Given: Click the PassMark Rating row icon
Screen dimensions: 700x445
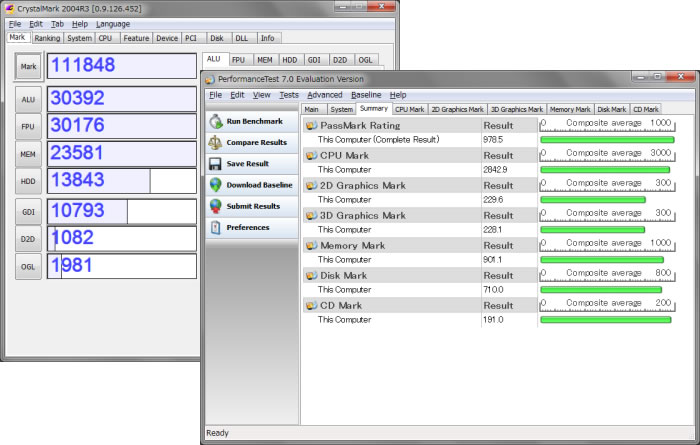Looking at the screenshot, I should (x=311, y=126).
